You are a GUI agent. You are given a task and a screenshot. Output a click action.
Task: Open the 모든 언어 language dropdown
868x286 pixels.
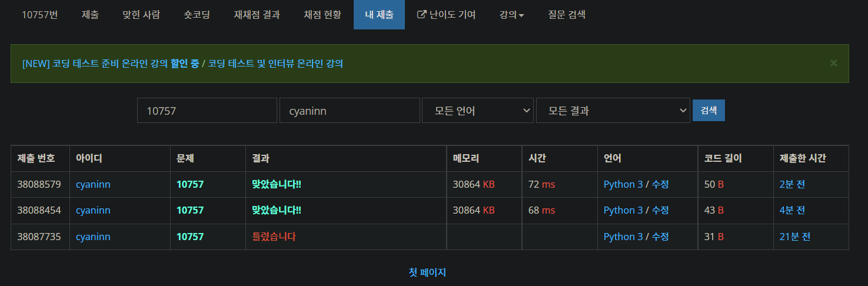coord(478,111)
